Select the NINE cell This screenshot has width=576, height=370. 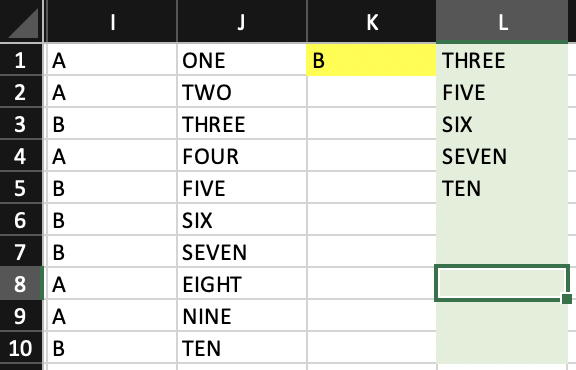[242, 316]
